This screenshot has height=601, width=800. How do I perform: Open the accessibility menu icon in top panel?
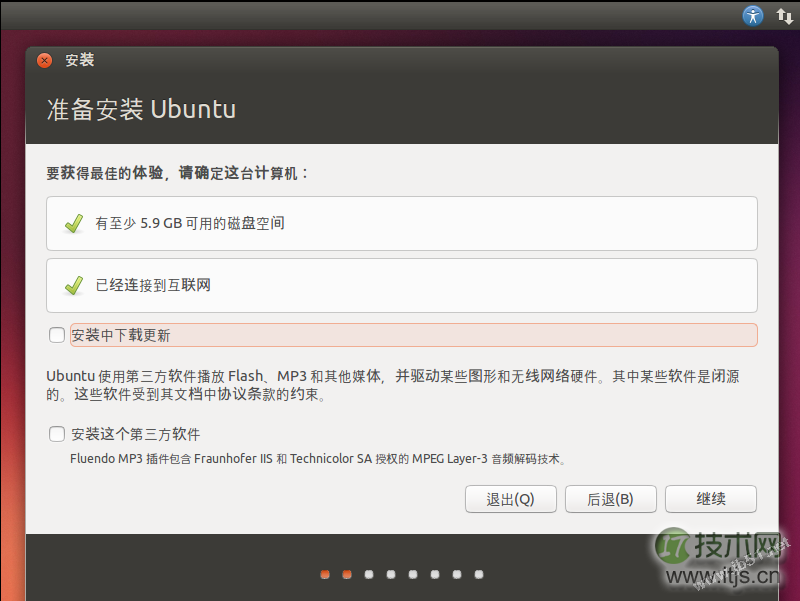tap(753, 16)
